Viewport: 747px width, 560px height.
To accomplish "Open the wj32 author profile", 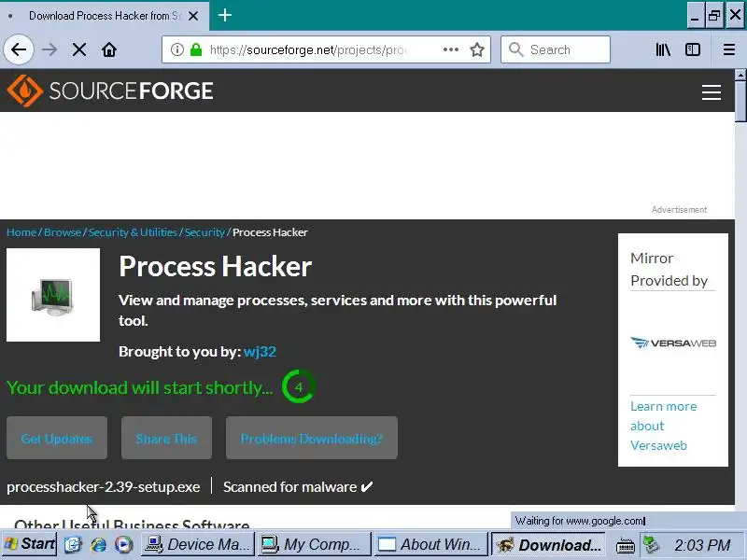I will (x=260, y=352).
